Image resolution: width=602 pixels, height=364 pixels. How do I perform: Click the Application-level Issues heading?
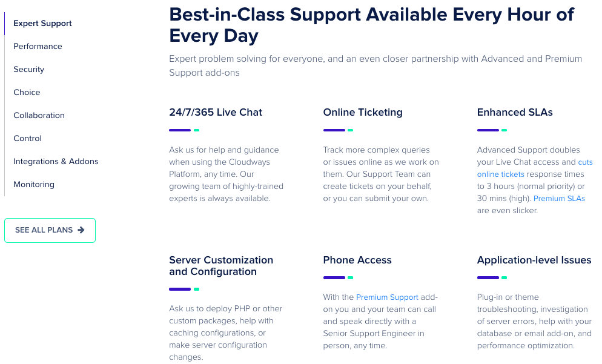pos(534,260)
